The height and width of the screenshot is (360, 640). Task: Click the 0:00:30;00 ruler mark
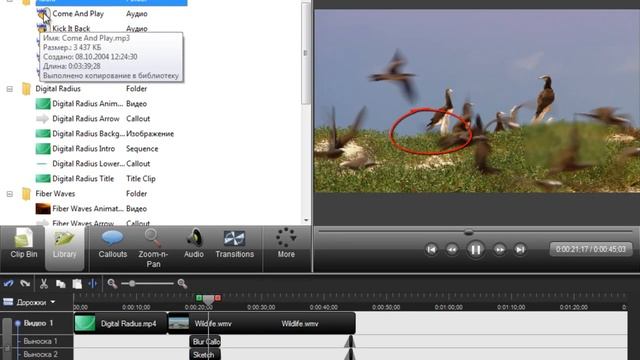(261, 307)
